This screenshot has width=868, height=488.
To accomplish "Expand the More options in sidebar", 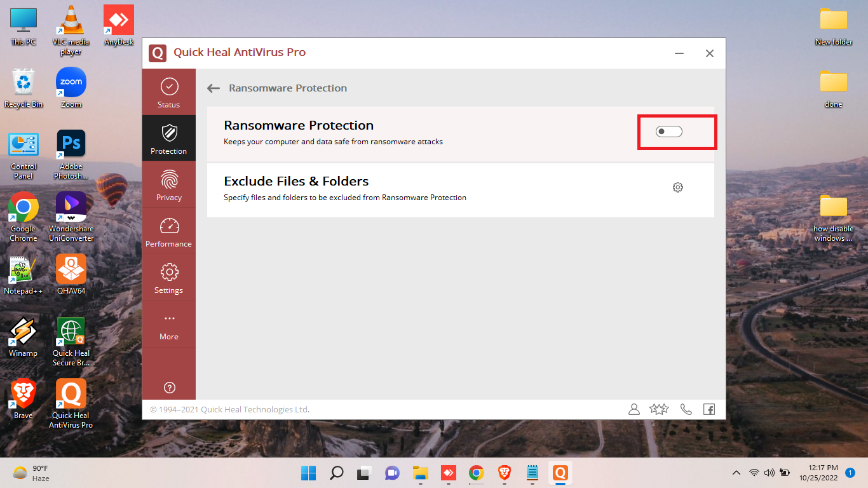I will tap(169, 325).
